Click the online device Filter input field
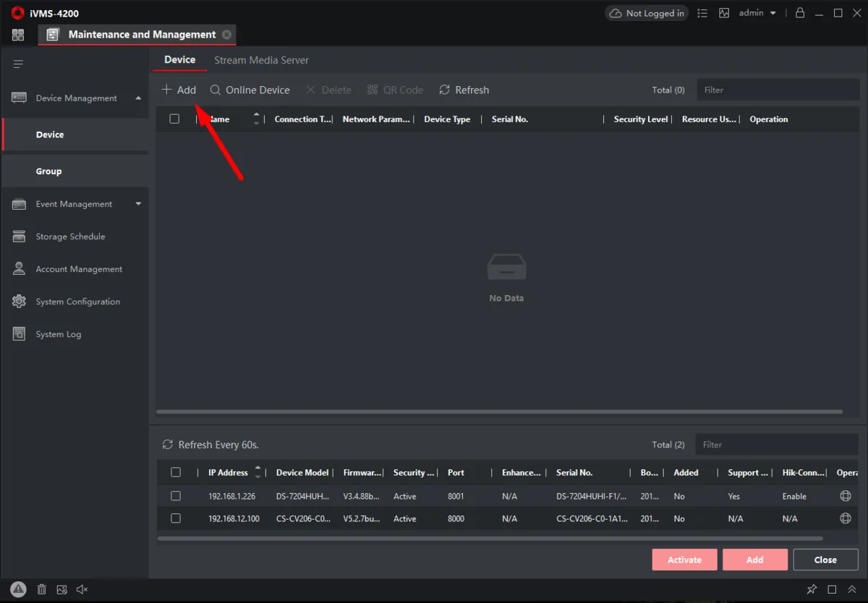Screen dimensions: 868x603 777,445
